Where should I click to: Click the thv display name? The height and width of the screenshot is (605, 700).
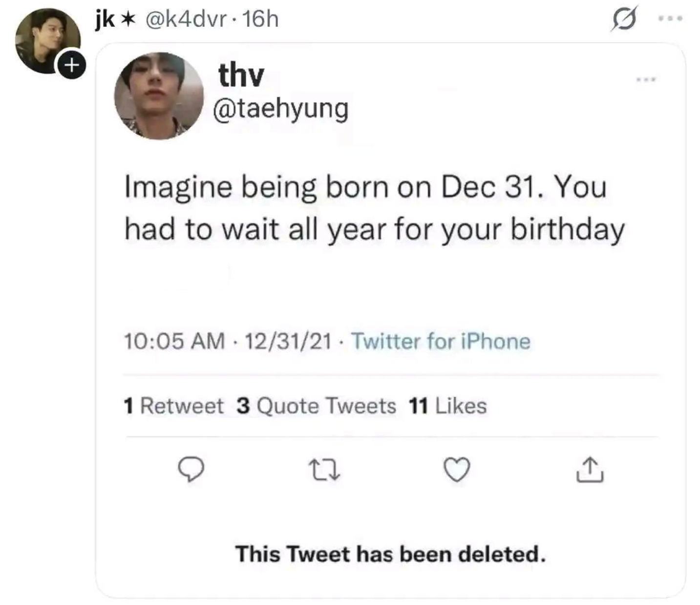[241, 76]
